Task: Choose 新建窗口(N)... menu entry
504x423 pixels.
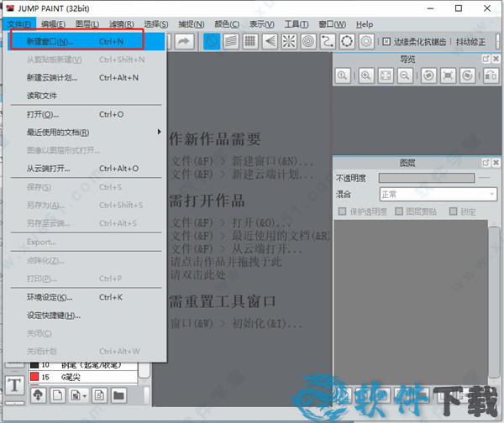Action: pyautogui.click(x=87, y=41)
